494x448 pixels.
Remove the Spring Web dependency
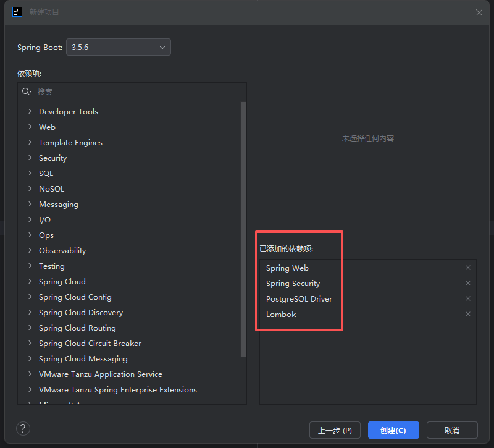pyautogui.click(x=468, y=268)
